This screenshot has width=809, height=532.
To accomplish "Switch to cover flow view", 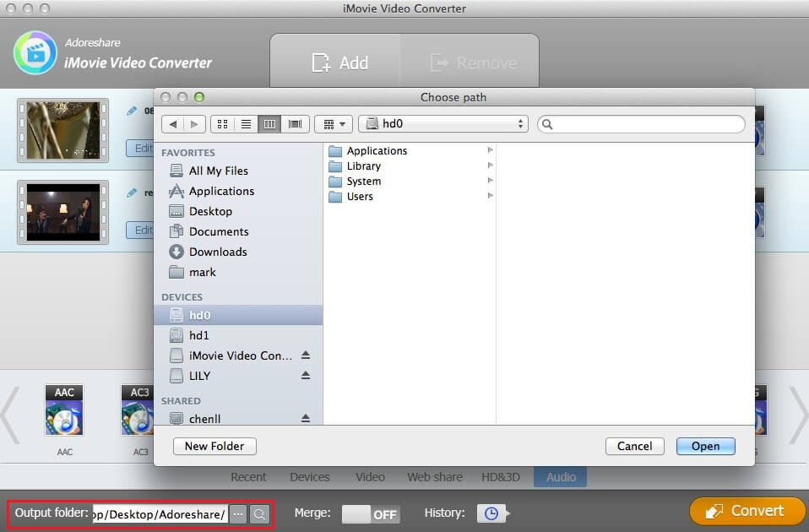I will pos(295,124).
